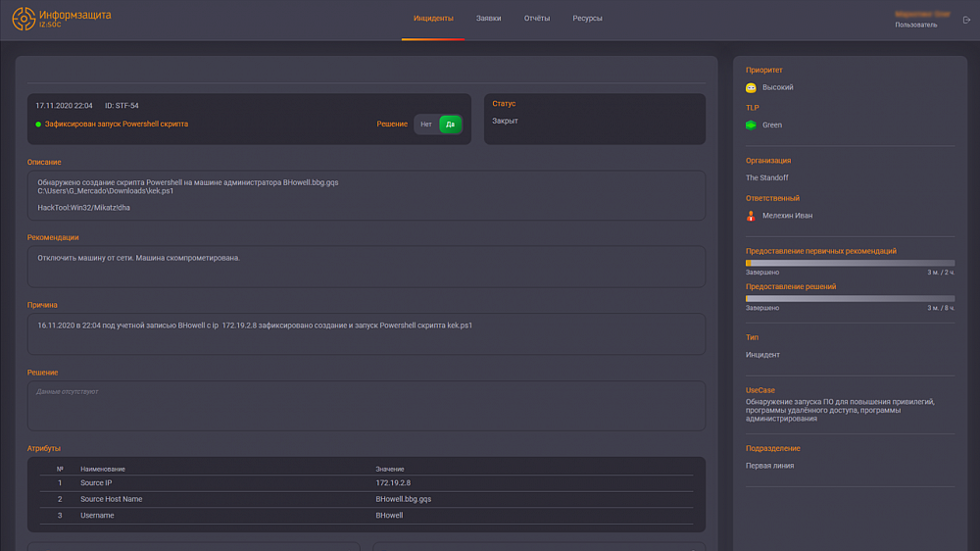Click the Статус value Закрыт
The image size is (980, 551).
pos(505,121)
